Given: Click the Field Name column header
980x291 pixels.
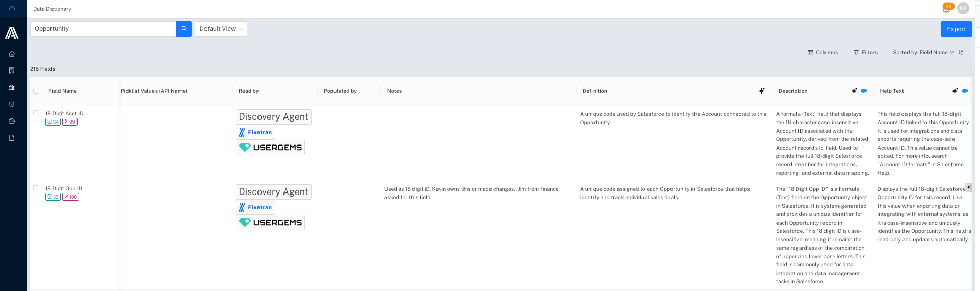Looking at the screenshot, I should click(63, 91).
